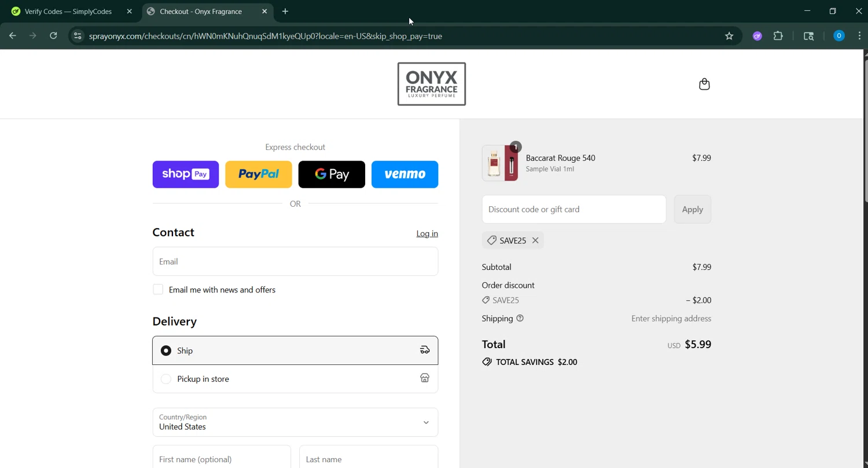The image size is (868, 468).
Task: Click the media/search side panel icon
Action: coord(809,36)
